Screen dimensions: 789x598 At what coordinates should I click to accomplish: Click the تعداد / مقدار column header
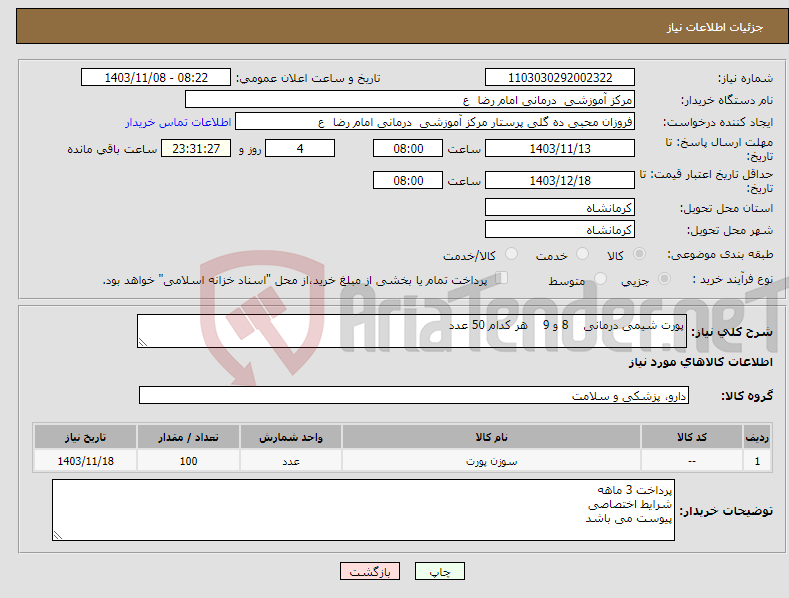click(x=188, y=437)
